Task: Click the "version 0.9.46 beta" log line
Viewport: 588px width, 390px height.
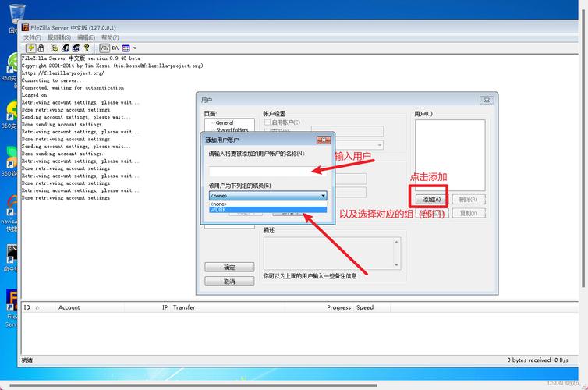Action: click(80, 58)
